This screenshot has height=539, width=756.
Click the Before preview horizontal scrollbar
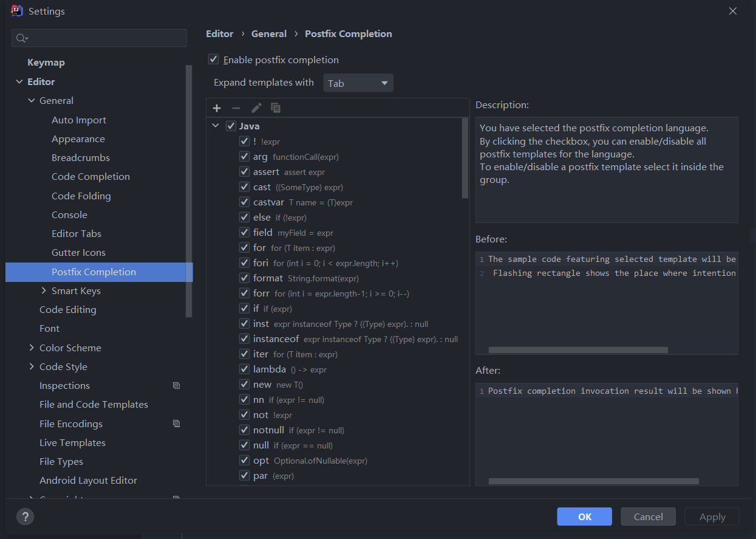(x=578, y=350)
